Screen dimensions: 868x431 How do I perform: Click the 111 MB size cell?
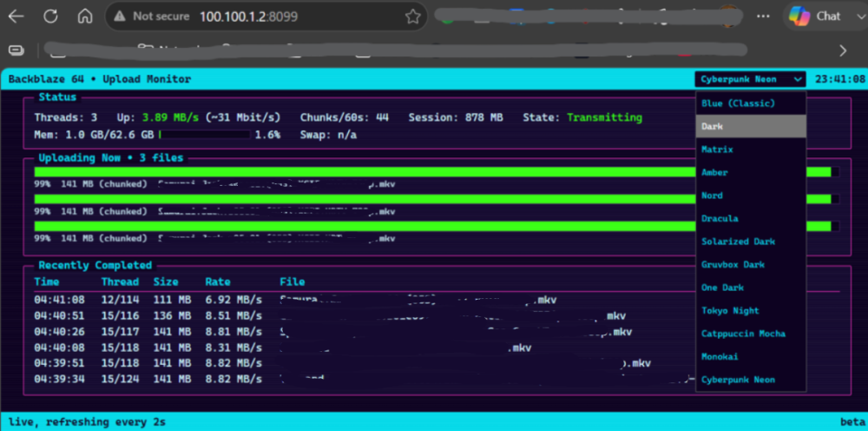[172, 301]
